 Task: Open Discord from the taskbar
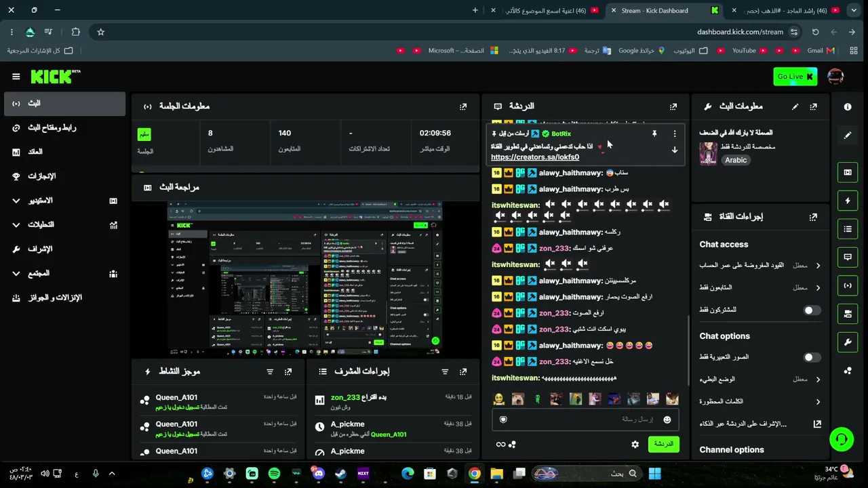tap(319, 474)
